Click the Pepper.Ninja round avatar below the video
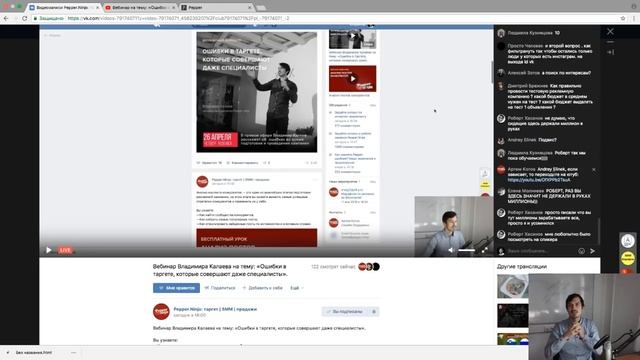The image size is (640, 360). click(x=161, y=312)
